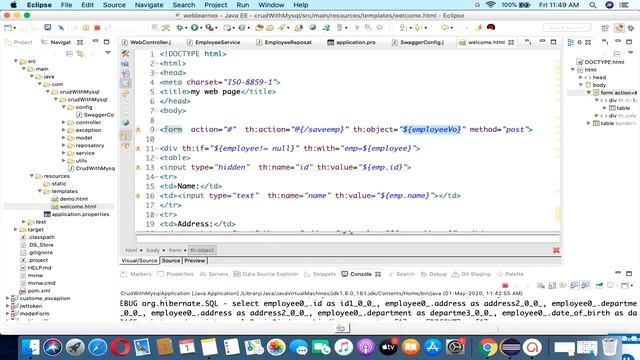
Task: Switch to the SwaggerConfig editor tab
Action: click(418, 42)
